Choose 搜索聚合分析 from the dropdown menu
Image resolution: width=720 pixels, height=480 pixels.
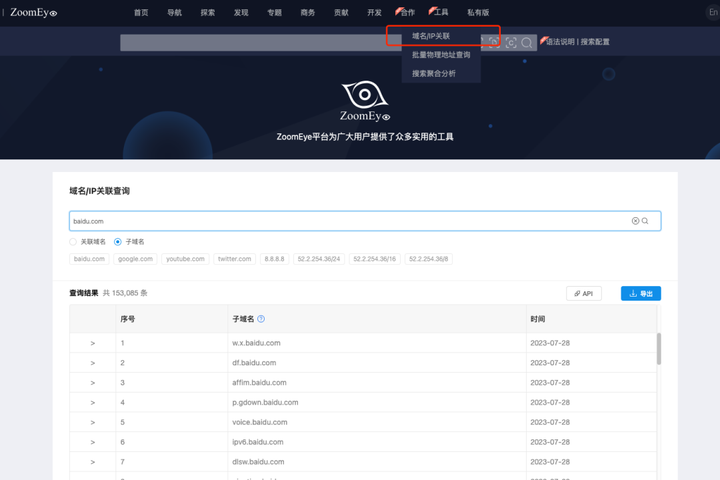[433, 73]
